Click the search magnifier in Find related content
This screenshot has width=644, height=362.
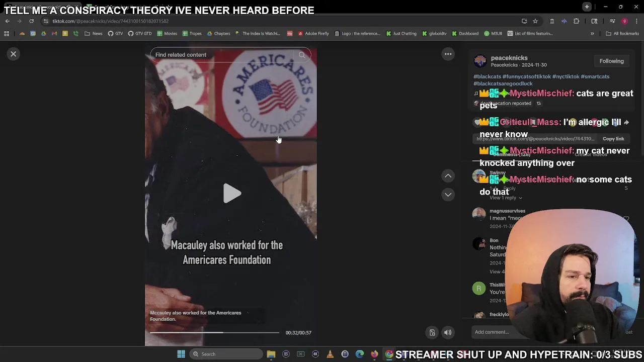coord(302,55)
